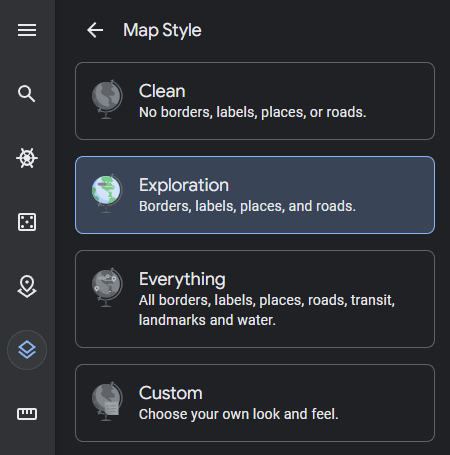
Task: Toggle the Map Style layers icon
Action: click(27, 350)
